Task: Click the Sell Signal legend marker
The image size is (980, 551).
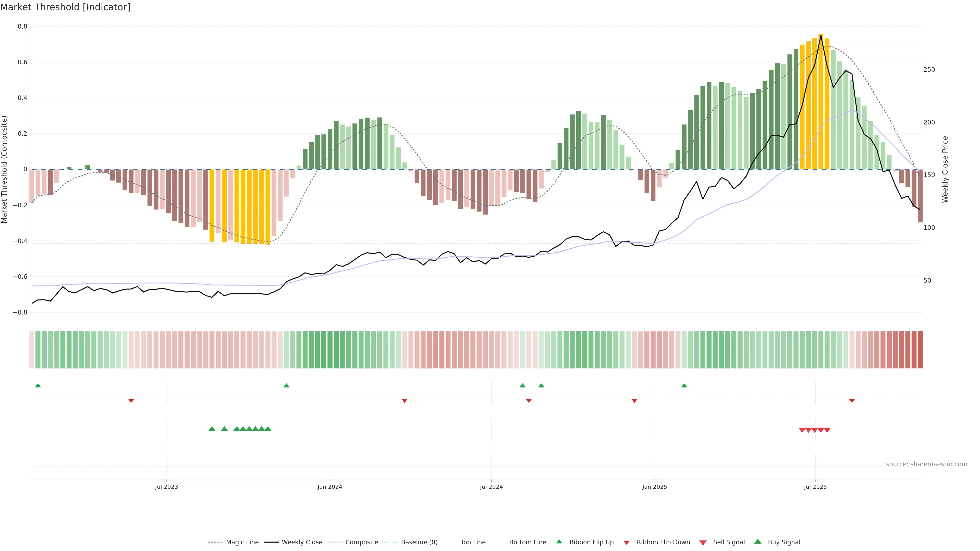Action: (x=703, y=542)
